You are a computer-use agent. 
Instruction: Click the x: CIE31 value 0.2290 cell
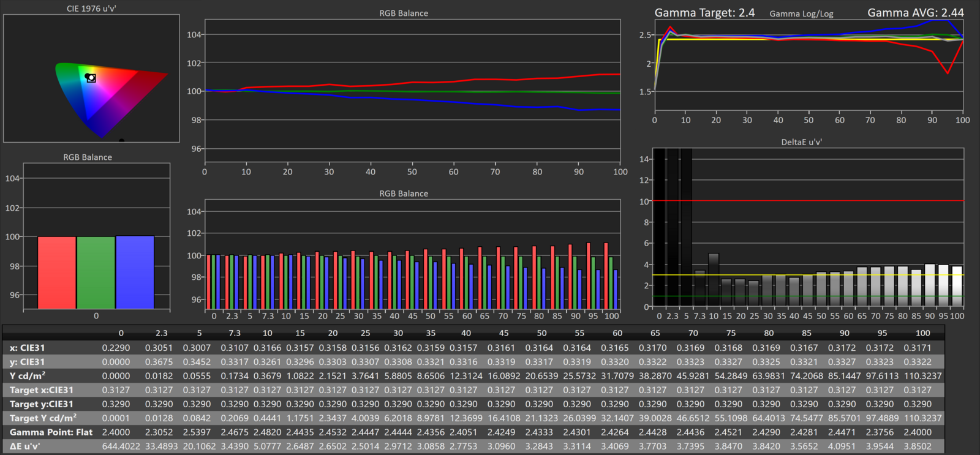click(x=116, y=348)
